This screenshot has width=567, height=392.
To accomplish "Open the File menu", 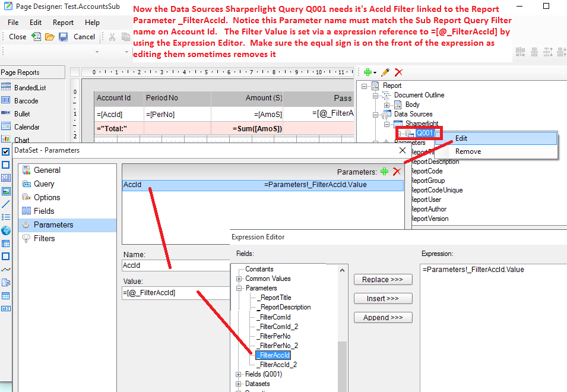I will (13, 23).
